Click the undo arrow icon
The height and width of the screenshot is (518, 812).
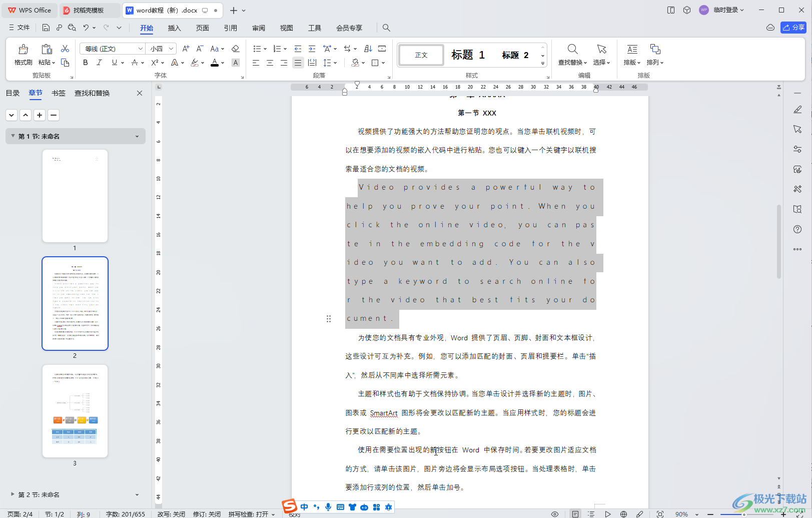(x=86, y=28)
